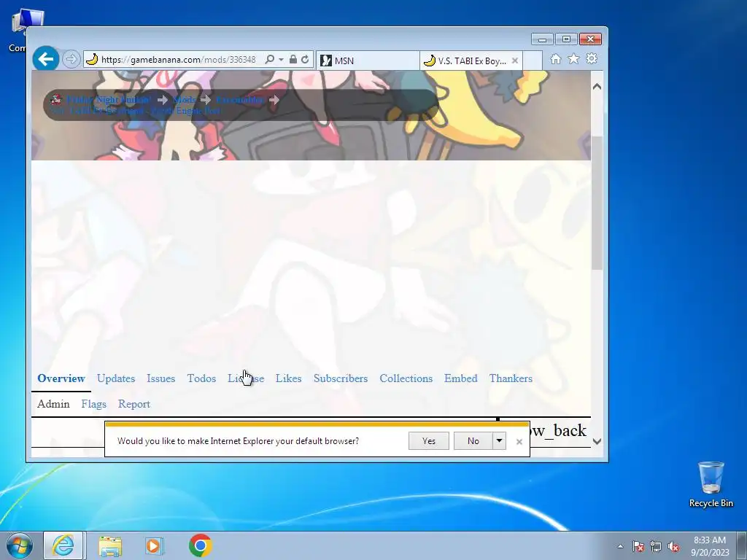Click the Action Center flag icon
747x560 pixels.
point(638,547)
